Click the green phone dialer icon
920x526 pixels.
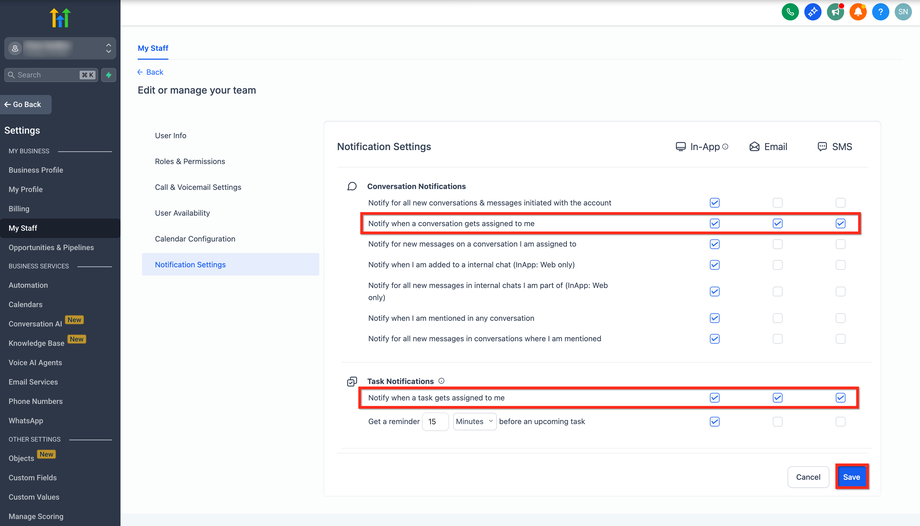point(790,12)
